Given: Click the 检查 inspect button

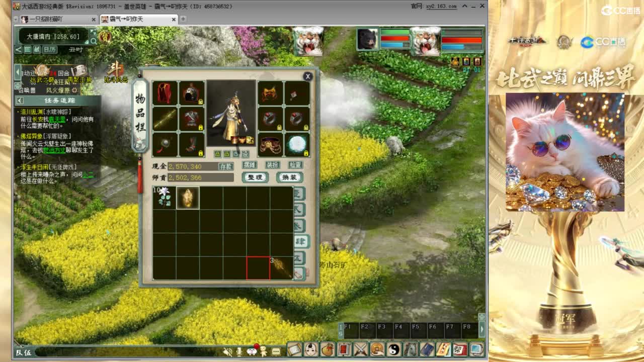Looking at the screenshot, I should (x=295, y=165).
